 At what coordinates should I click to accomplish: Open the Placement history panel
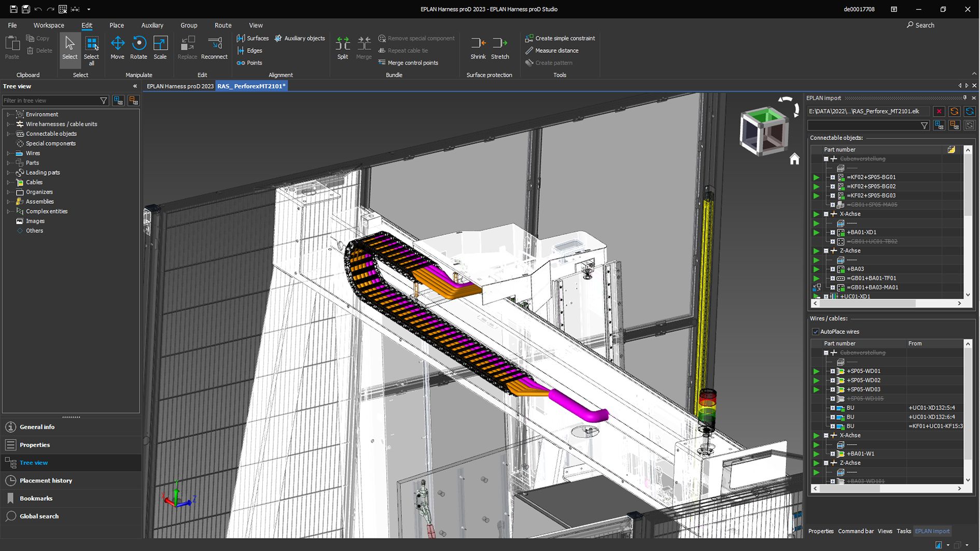tap(45, 481)
